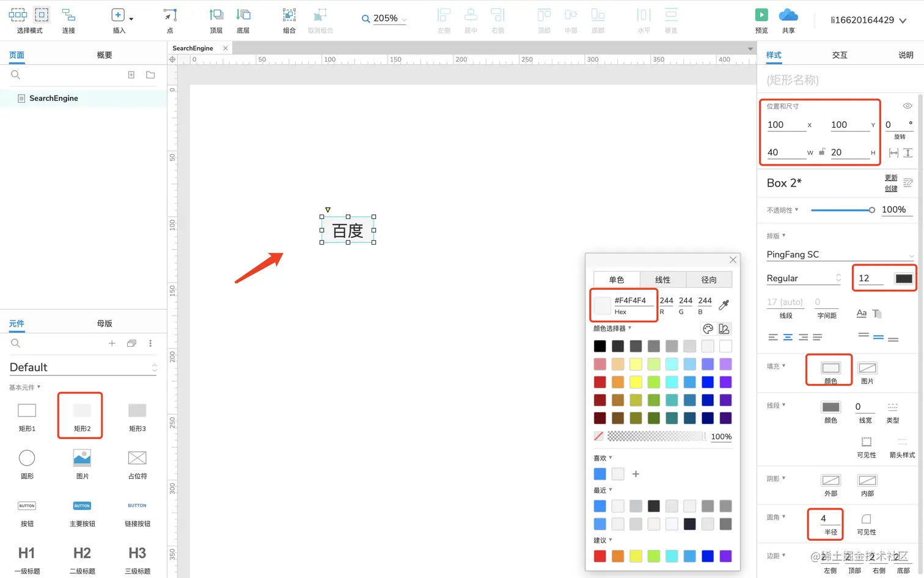Image resolution: width=924 pixels, height=578 pixels.
Task: Set text alignment to justify
Action: (x=818, y=337)
